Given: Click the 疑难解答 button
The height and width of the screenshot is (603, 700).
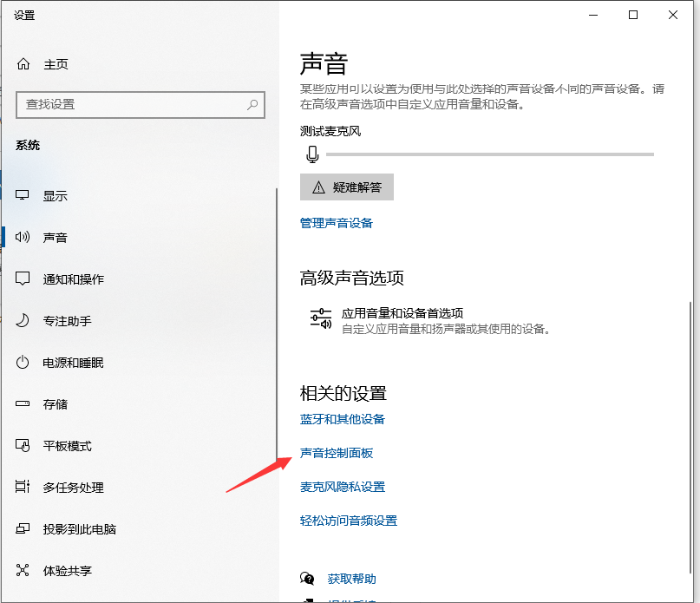Looking at the screenshot, I should point(346,187).
